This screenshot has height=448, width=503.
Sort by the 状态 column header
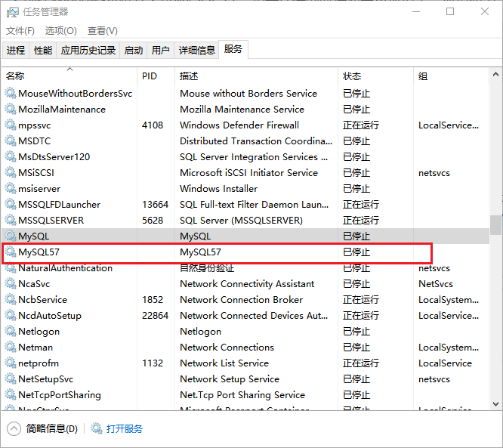375,76
